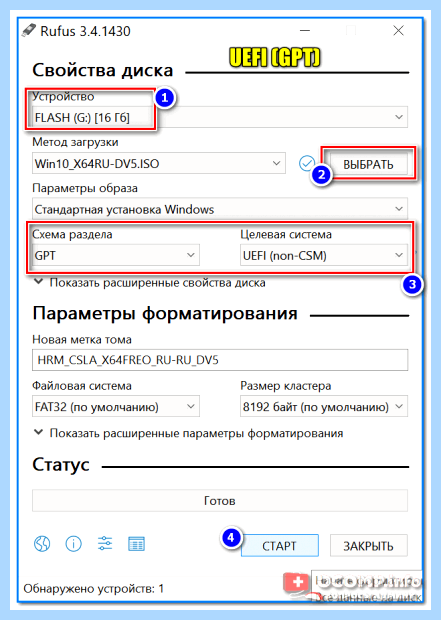Viewport: 441px width, 620px height.
Task: Click the Устройство label
Action: (x=63, y=96)
